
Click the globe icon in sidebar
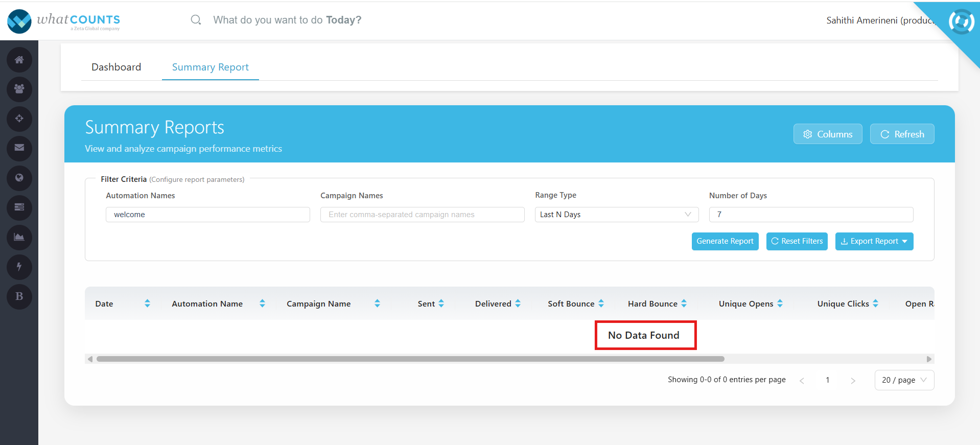tap(19, 178)
